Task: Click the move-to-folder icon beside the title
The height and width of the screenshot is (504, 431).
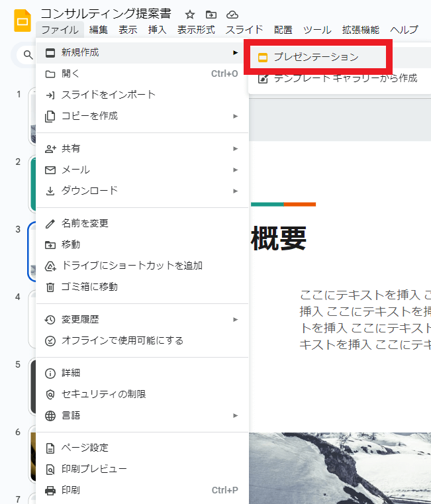Action: point(211,15)
